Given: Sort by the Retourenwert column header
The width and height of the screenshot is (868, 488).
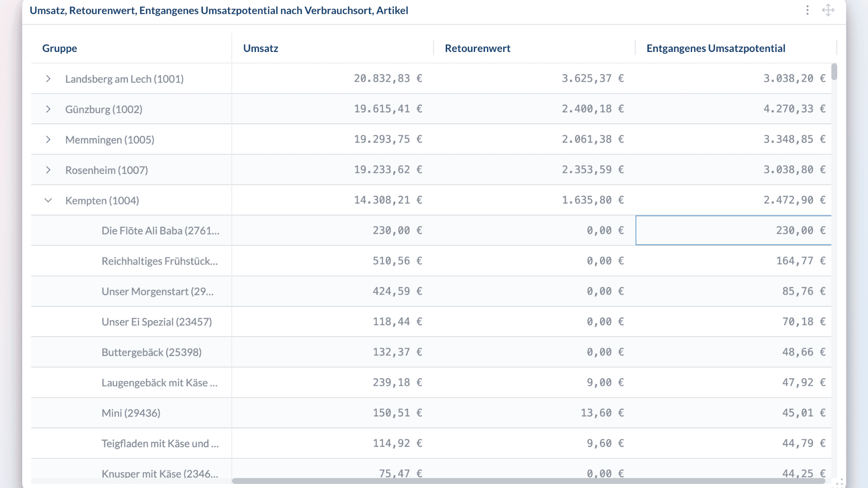Looking at the screenshot, I should pos(477,48).
